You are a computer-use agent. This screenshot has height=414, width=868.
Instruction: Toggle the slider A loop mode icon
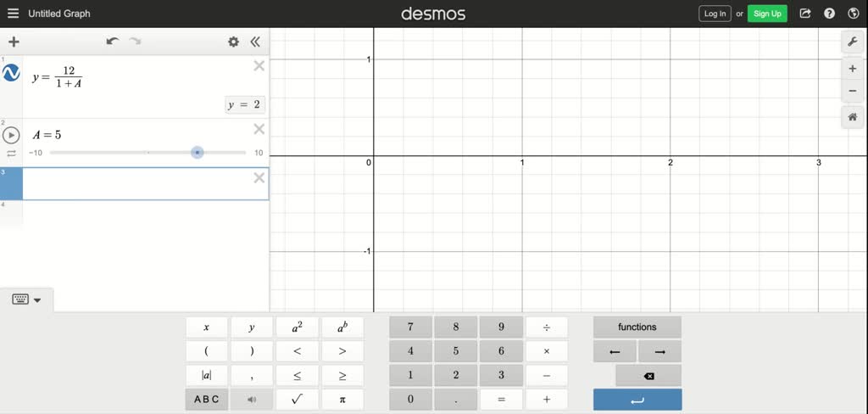(x=11, y=154)
